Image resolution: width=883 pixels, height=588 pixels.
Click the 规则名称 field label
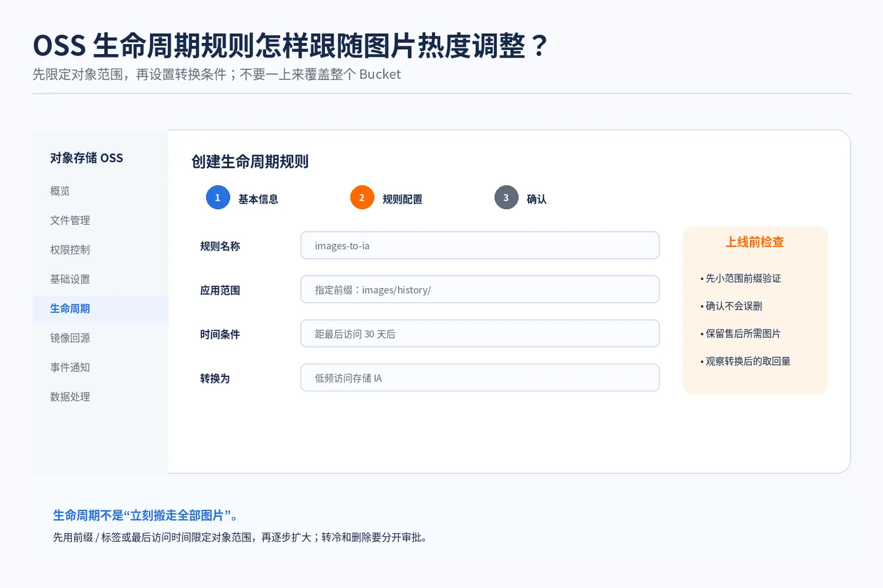(x=220, y=246)
